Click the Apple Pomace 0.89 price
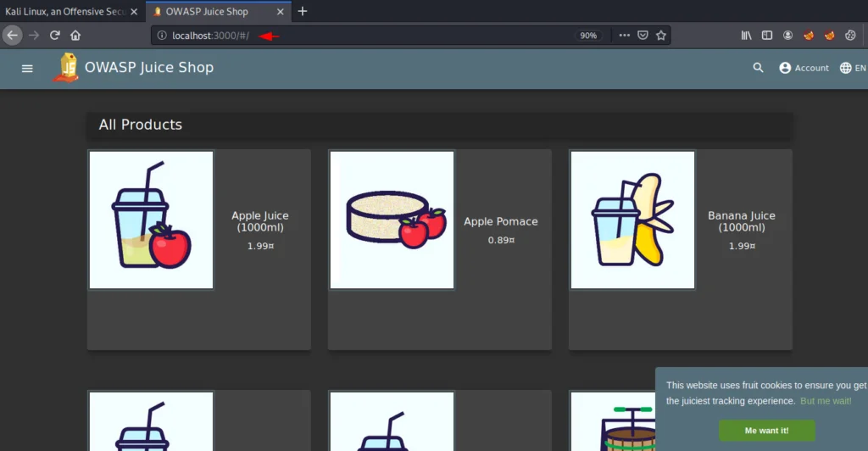Screen dimensions: 868x451 (501, 240)
